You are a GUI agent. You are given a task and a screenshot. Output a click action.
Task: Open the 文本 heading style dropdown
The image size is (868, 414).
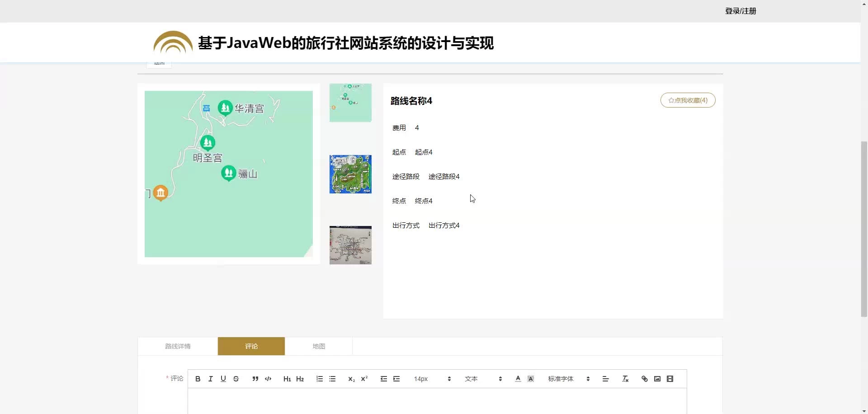[483, 379]
